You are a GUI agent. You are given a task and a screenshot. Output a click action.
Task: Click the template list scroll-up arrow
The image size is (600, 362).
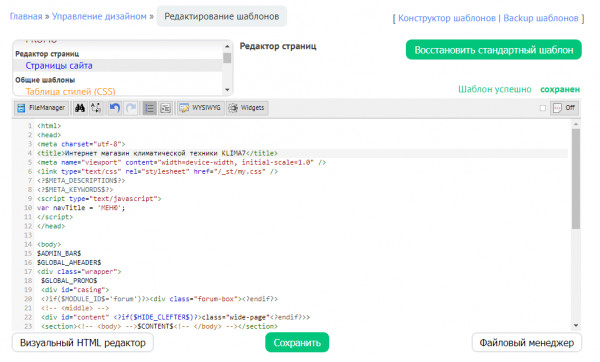(227, 46)
